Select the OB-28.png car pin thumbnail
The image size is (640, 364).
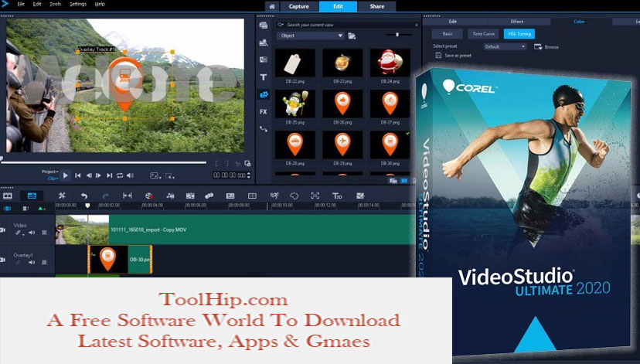[294, 145]
